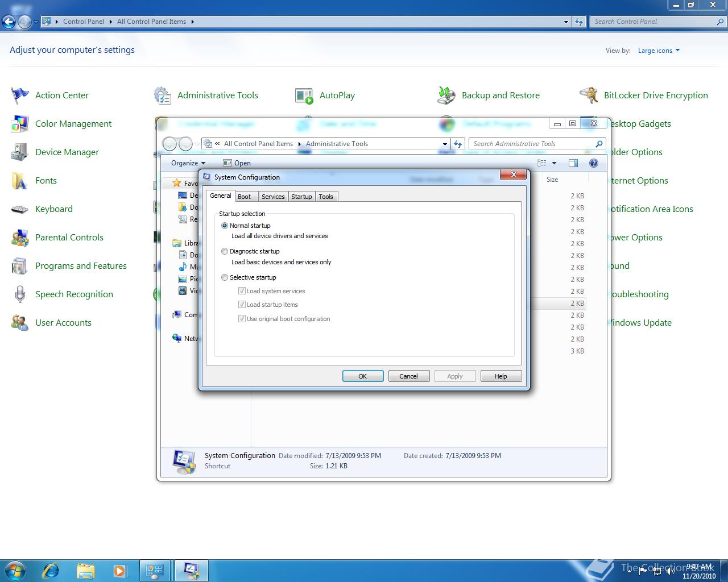Click the Size column header
Viewport: 728px width, 582px height.
(x=552, y=180)
